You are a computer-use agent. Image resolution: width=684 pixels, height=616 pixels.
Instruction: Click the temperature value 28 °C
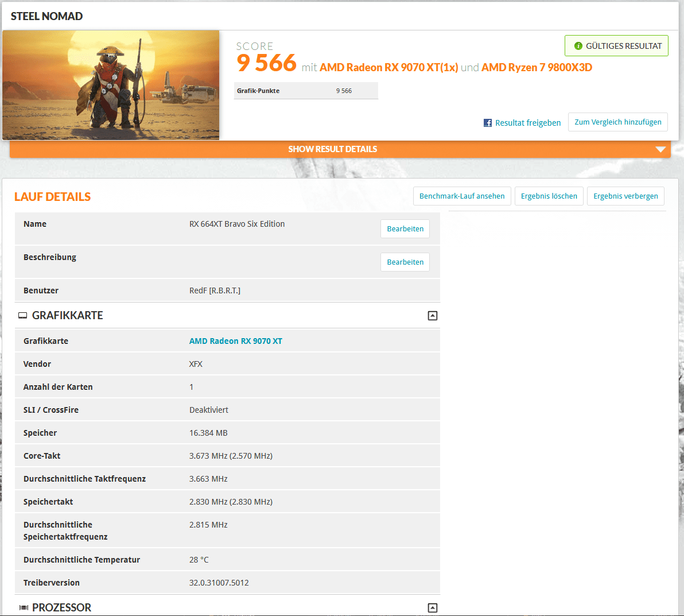199,560
